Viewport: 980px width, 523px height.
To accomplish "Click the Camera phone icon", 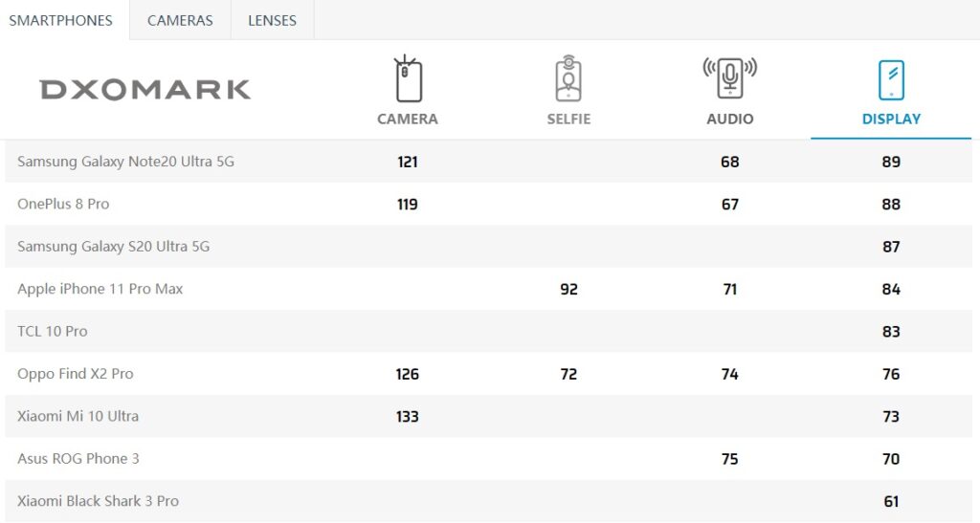I will [408, 78].
